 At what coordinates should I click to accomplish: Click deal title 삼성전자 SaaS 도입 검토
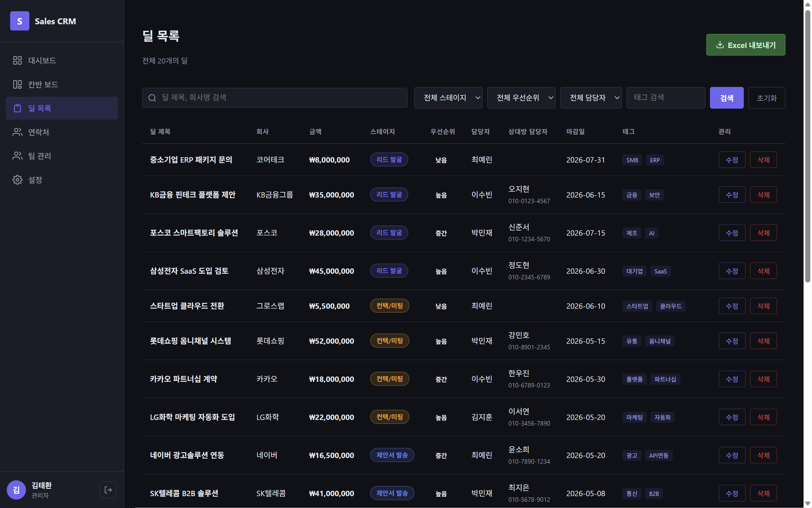tap(189, 271)
